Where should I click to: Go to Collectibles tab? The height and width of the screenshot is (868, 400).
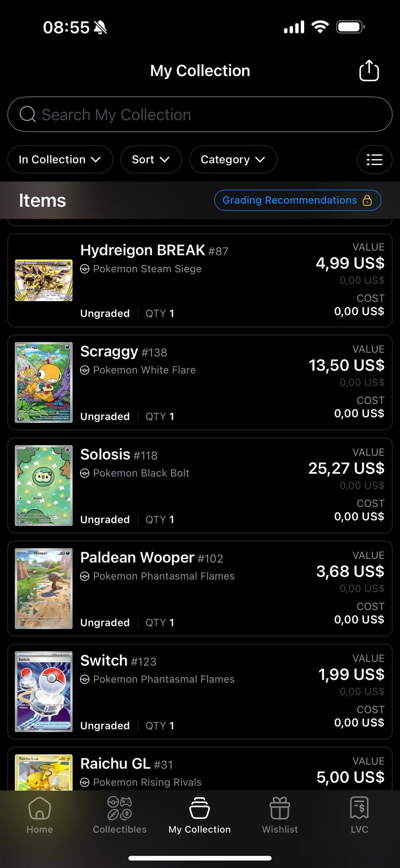click(120, 815)
